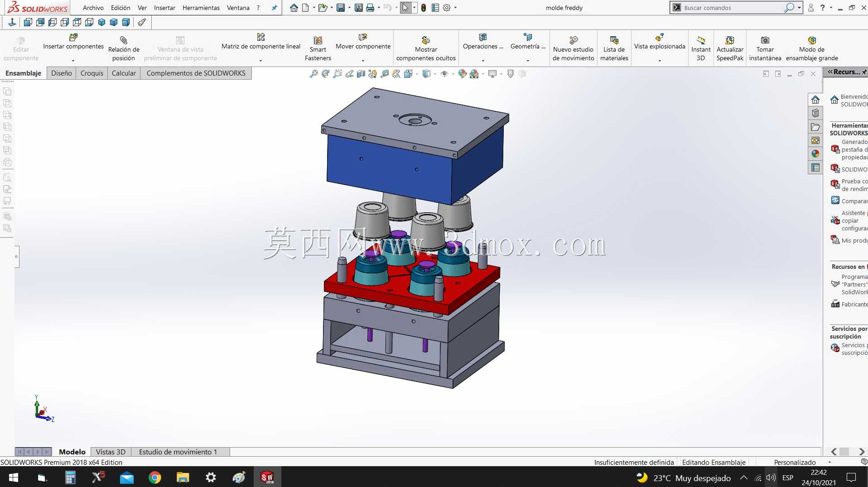The width and height of the screenshot is (868, 487).
Task: Click Insertar componentes tool icon
Action: (x=73, y=37)
